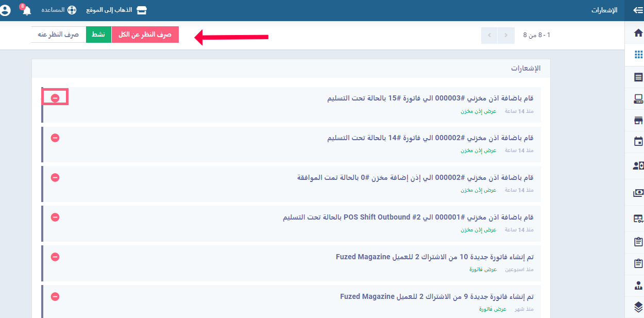Collapse the sidebar with the menu arrow icon

637,10
